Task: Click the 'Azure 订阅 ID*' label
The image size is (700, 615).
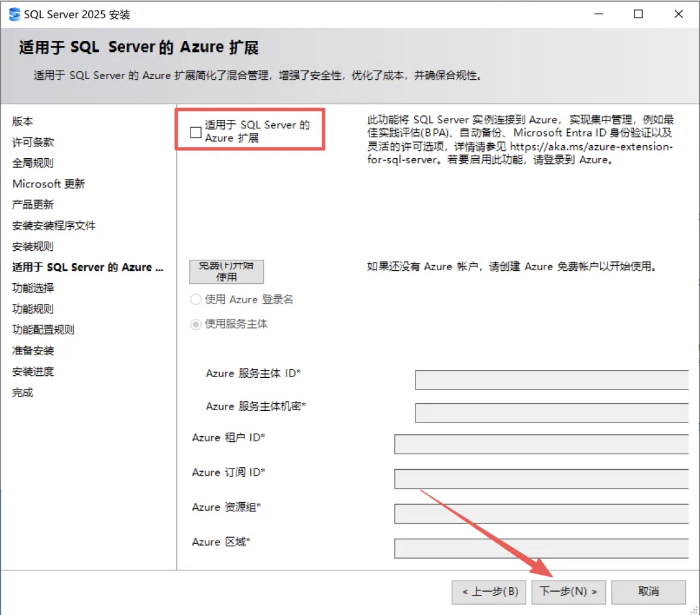Action: pos(229,472)
